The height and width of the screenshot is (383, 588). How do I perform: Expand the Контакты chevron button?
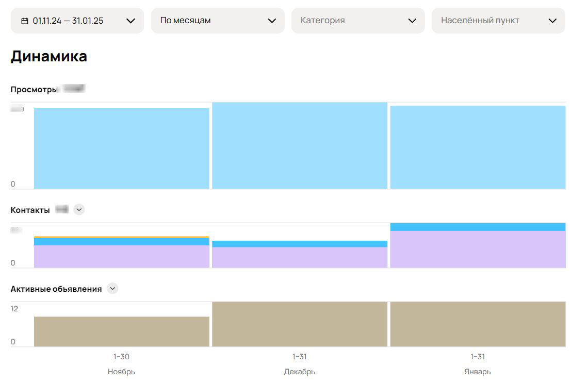pyautogui.click(x=79, y=209)
